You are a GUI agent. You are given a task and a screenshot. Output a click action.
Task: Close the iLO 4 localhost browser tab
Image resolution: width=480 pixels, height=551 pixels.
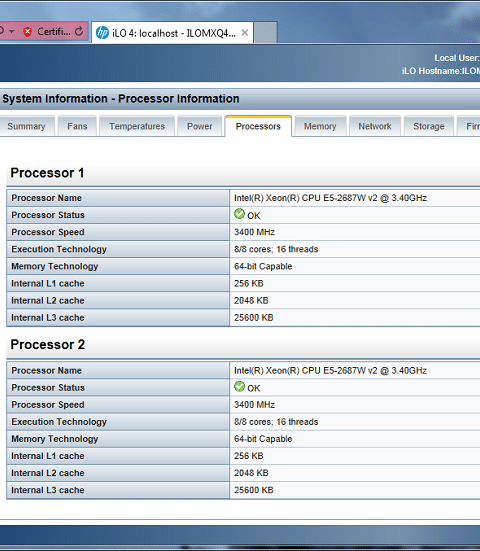[245, 33]
